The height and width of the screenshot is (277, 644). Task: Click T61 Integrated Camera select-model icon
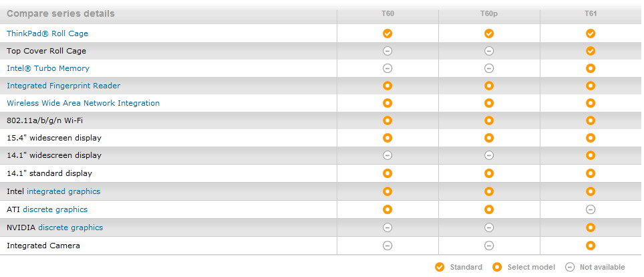click(590, 246)
